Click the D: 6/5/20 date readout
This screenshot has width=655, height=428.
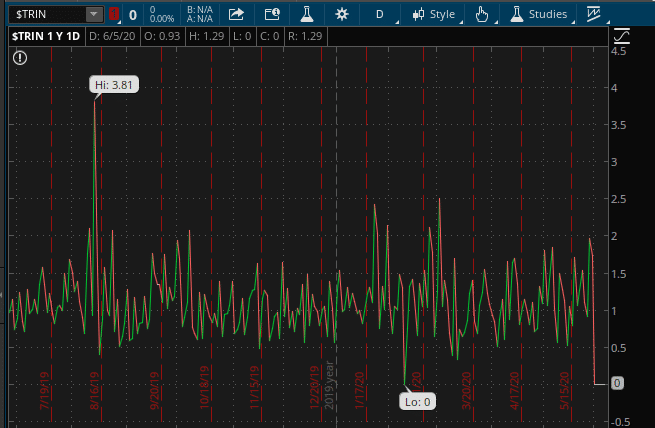coord(112,36)
